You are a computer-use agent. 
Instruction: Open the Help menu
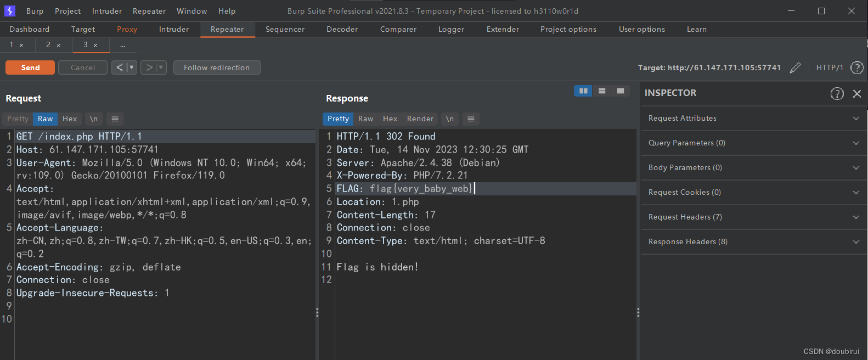(x=227, y=11)
